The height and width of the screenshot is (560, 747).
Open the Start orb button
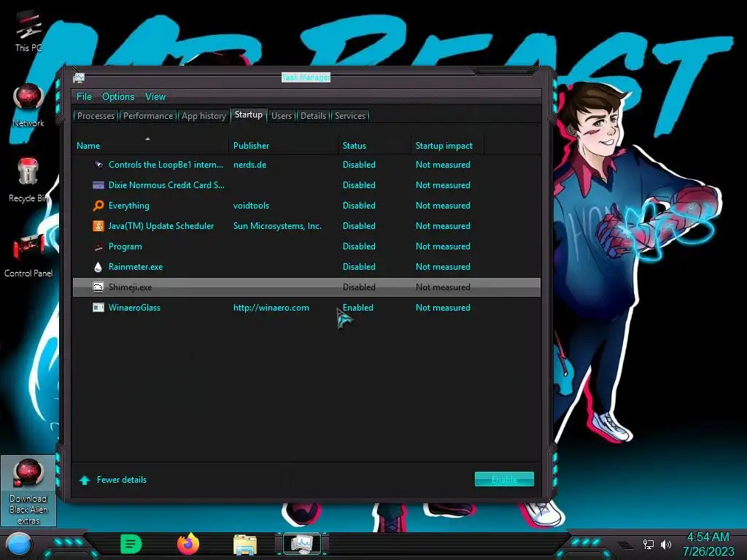pyautogui.click(x=19, y=544)
